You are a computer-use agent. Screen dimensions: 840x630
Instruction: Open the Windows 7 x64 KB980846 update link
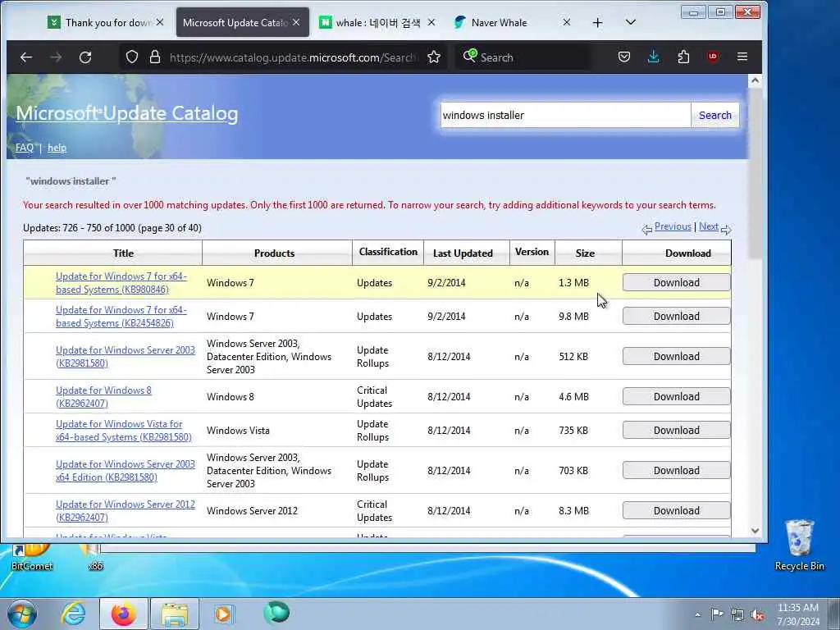(x=121, y=283)
